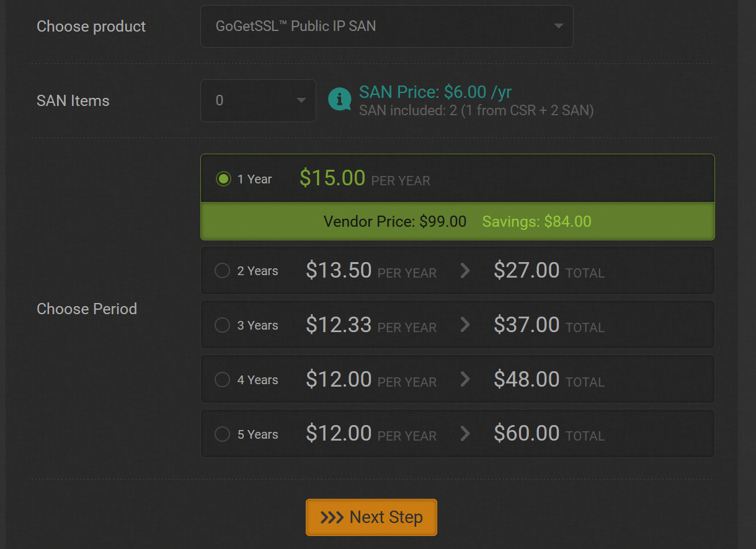Click chevron arrow in 2 Years row
756x549 pixels.
point(465,271)
